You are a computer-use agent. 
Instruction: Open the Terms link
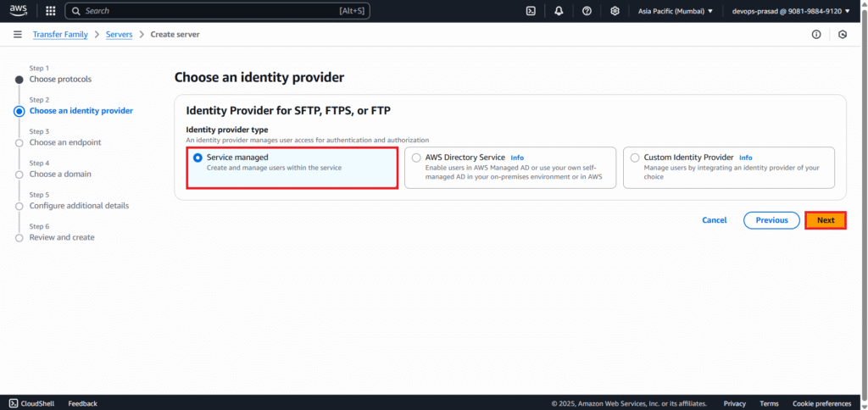click(x=769, y=403)
